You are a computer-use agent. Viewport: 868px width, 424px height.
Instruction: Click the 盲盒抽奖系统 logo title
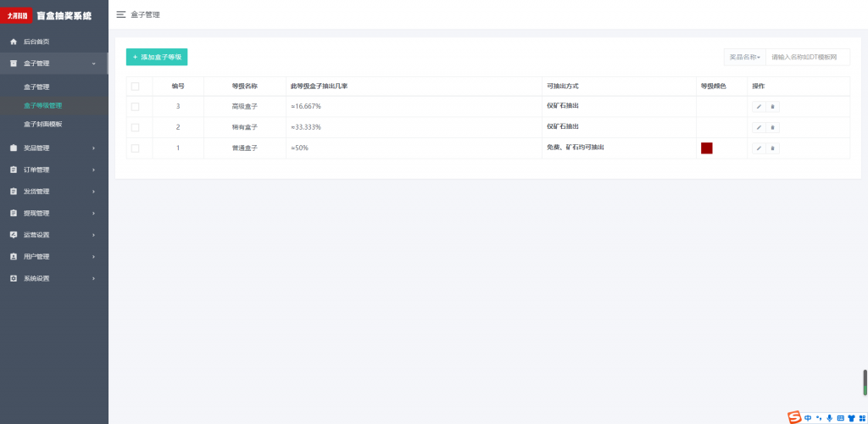coord(64,15)
